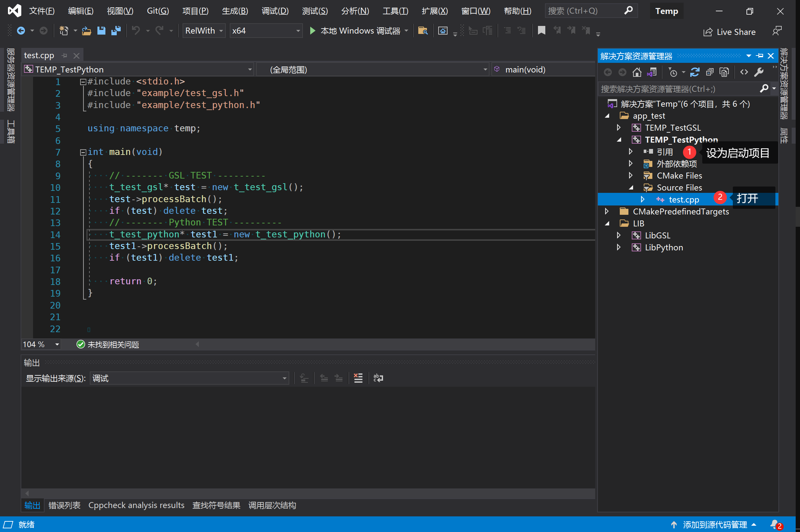Toggle word wrap in output panel
This screenshot has width=800, height=532.
tap(378, 378)
